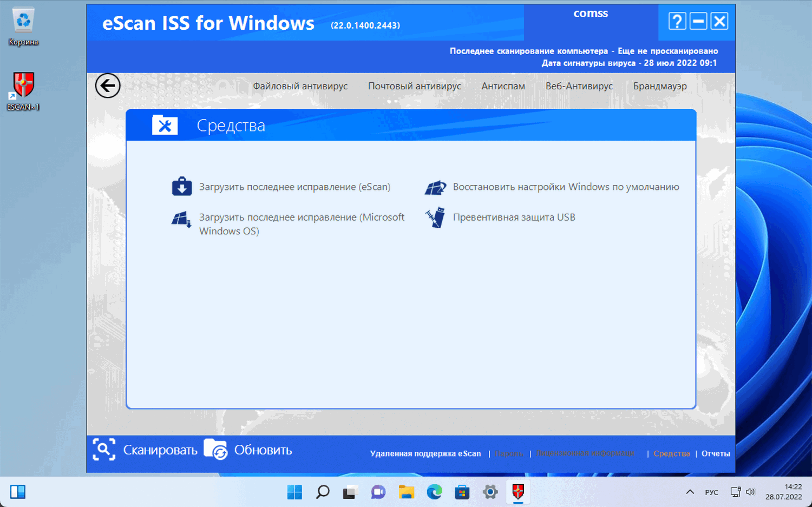Click Восстановить настройки Windows по умолчанию
Screen dimensions: 812x507
click(566, 187)
